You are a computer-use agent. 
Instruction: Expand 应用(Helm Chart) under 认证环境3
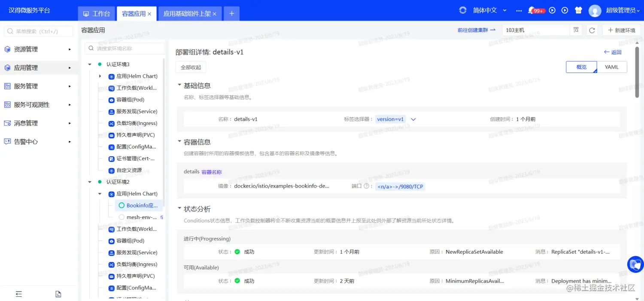pyautogui.click(x=100, y=76)
